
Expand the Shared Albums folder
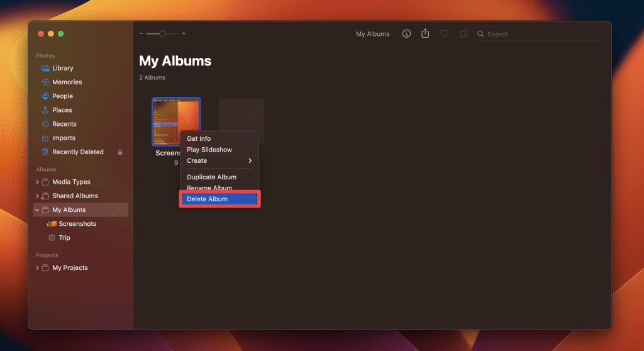tap(37, 196)
